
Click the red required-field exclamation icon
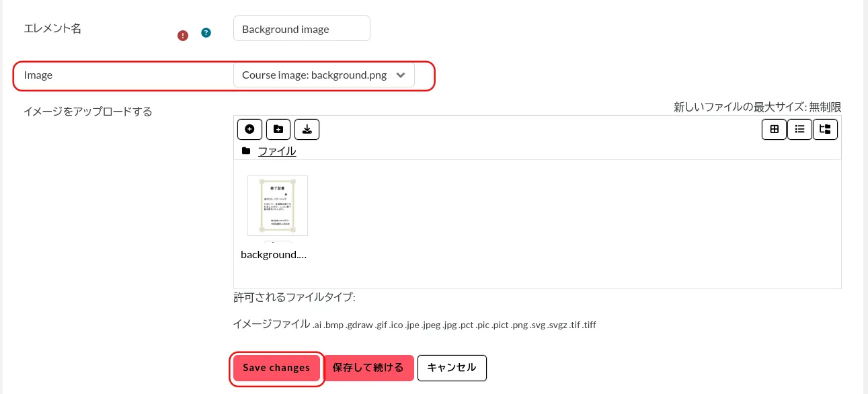[x=183, y=36]
